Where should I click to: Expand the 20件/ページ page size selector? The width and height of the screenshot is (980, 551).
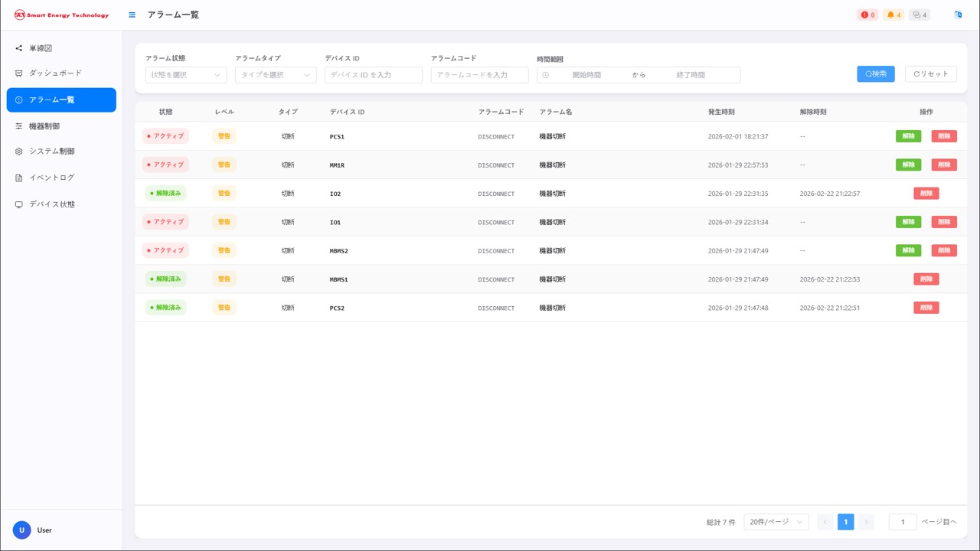tap(776, 522)
